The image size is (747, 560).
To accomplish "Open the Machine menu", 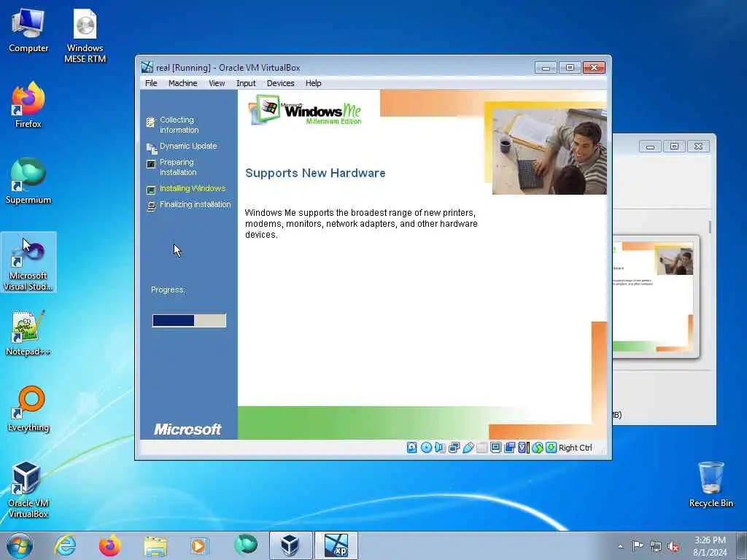I will (x=183, y=83).
